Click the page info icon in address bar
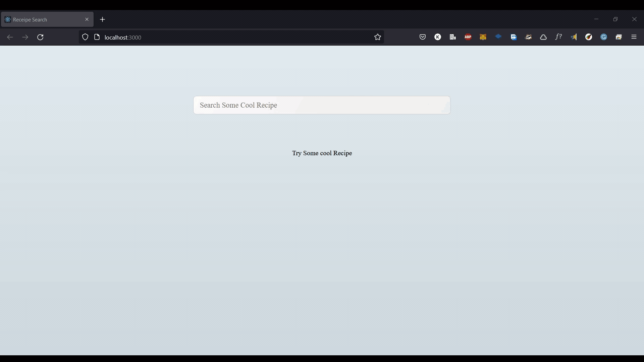 pos(96,37)
